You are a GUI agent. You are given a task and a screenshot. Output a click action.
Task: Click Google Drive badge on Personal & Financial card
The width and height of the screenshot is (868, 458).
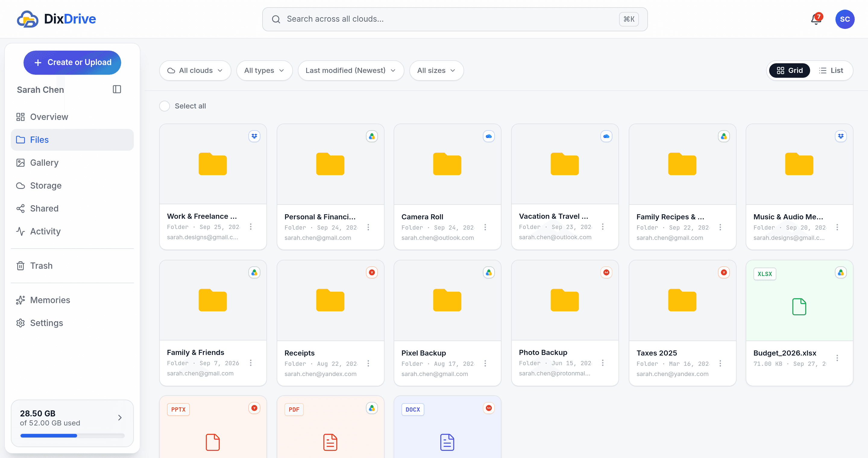[x=372, y=136]
